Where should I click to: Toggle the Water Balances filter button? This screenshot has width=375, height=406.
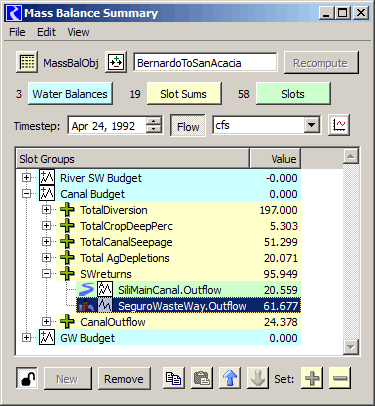tap(70, 94)
